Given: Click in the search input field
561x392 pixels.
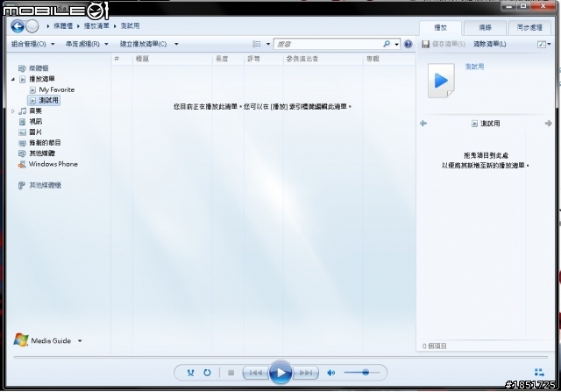Looking at the screenshot, I should 329,44.
